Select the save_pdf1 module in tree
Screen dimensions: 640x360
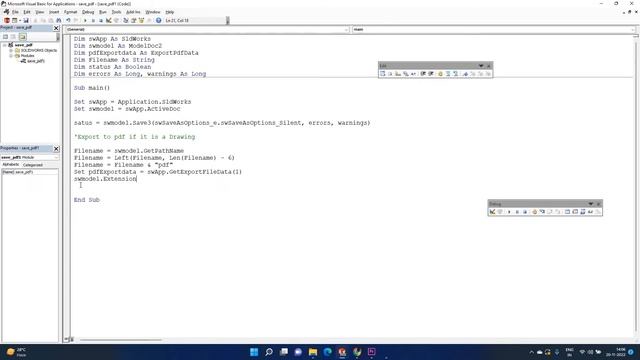[36, 61]
